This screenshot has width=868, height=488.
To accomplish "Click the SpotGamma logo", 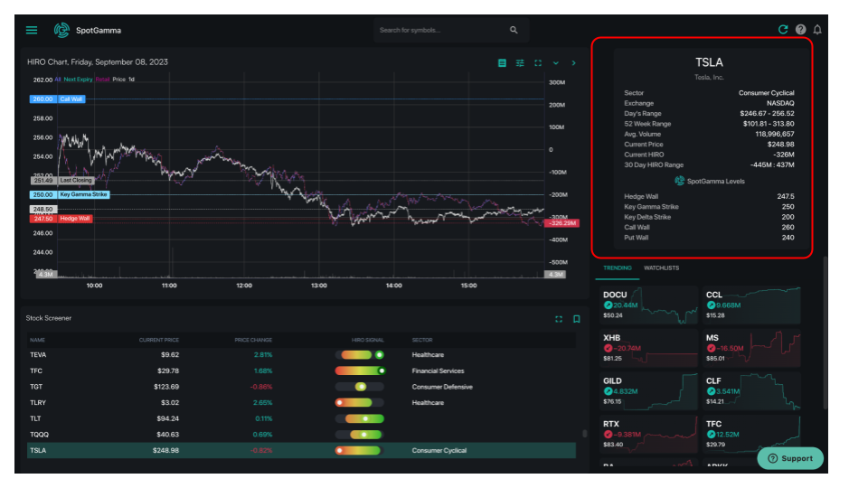I will pos(61,30).
